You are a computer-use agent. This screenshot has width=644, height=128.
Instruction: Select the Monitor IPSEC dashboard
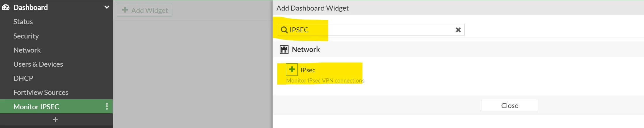(x=36, y=106)
